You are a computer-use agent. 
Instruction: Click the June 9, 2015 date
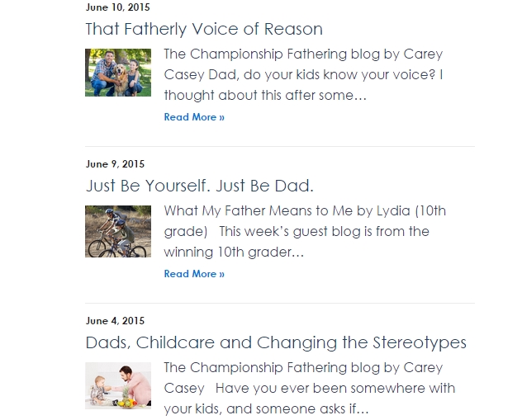pos(115,164)
